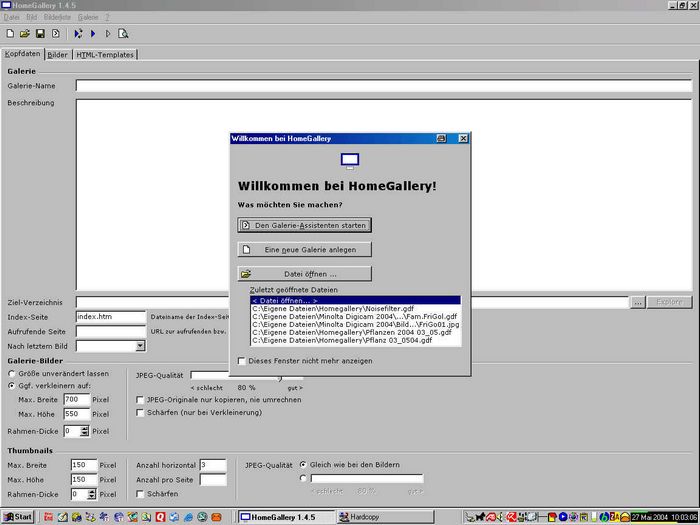The width and height of the screenshot is (700, 525).
Task: Switch to HomeGallery 1.4.5 taskbar button
Action: point(286,517)
